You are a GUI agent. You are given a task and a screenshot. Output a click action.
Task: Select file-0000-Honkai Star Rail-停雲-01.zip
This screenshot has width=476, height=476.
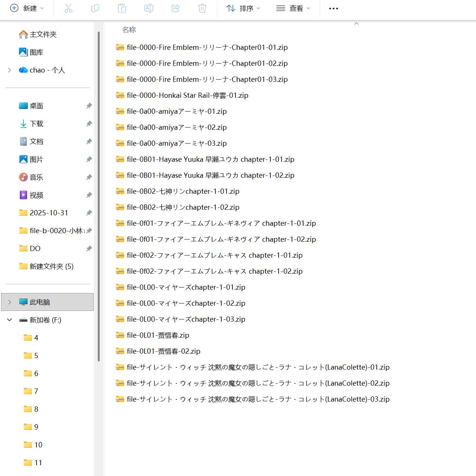pos(182,95)
